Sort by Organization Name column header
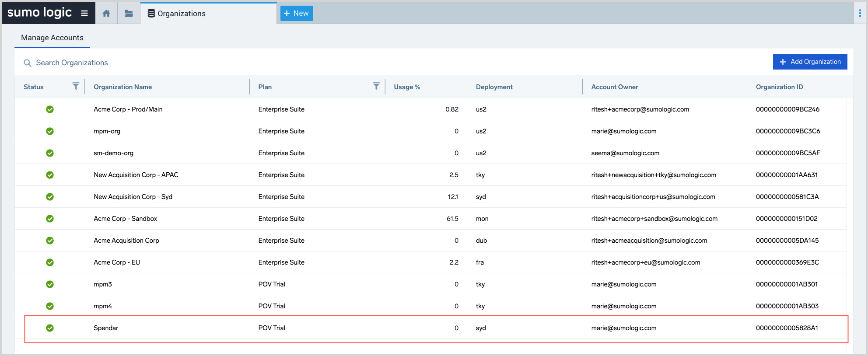Viewport: 868px width, 356px height. point(122,87)
